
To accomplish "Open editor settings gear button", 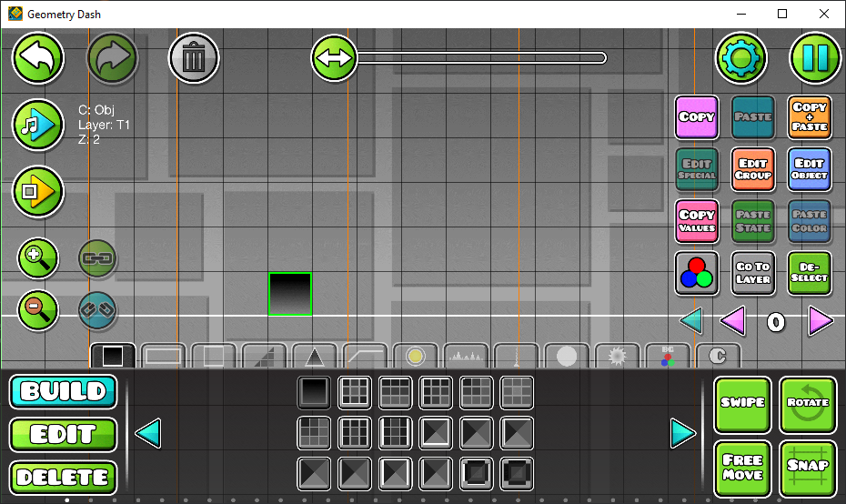I will click(740, 57).
